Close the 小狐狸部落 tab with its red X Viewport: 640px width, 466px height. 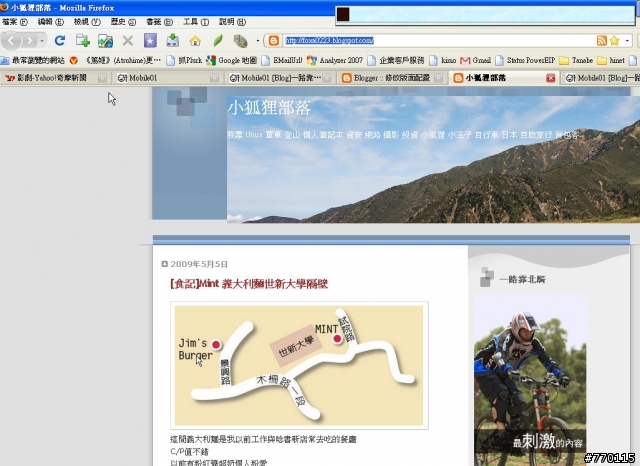coord(551,78)
